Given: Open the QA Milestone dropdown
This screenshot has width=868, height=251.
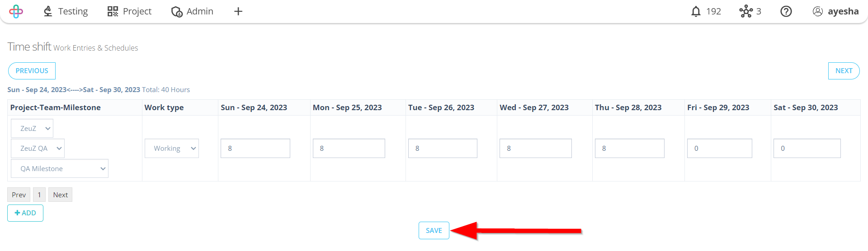Looking at the screenshot, I should 60,168.
